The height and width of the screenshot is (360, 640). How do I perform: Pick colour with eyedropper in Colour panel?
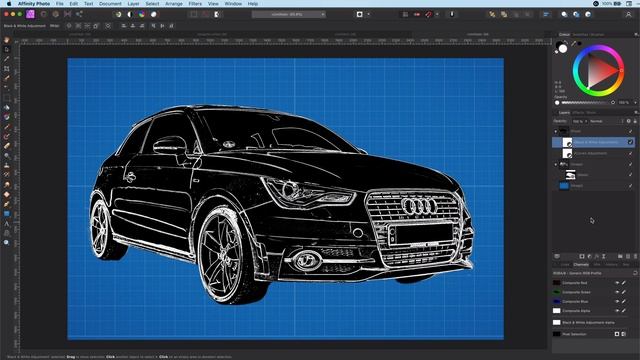[573, 43]
